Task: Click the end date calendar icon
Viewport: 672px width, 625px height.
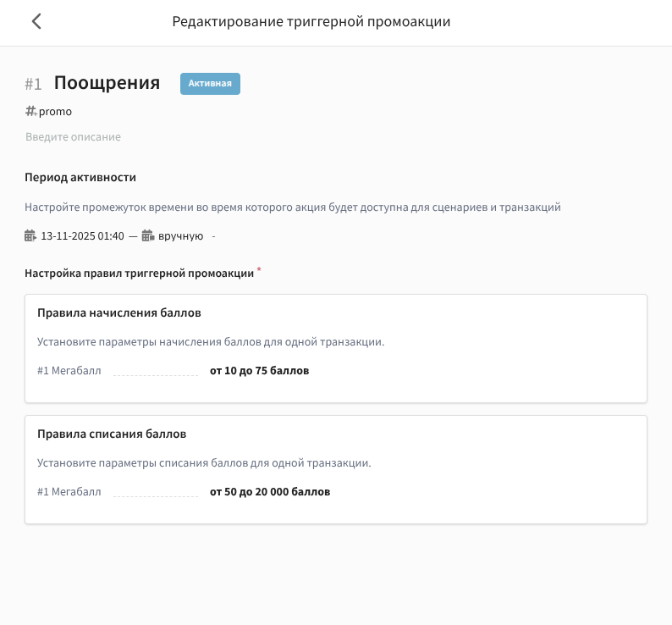Action: coord(147,236)
